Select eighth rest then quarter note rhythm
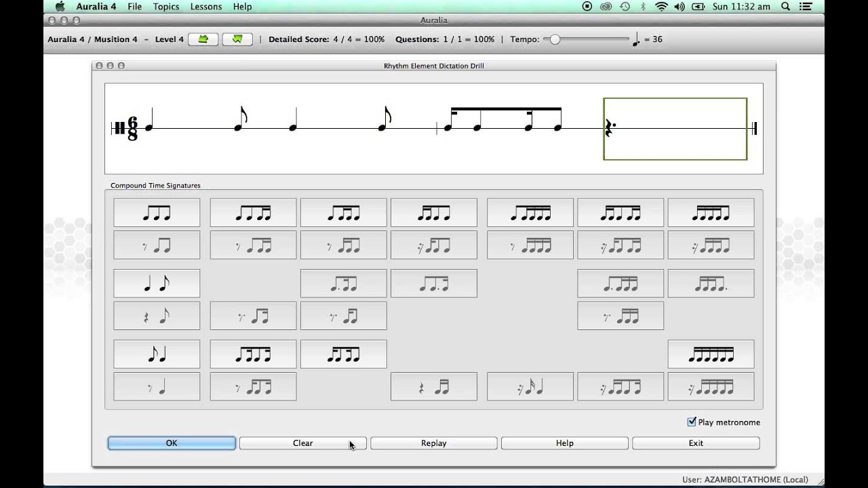Viewport: 868px width, 488px height. coord(157,387)
